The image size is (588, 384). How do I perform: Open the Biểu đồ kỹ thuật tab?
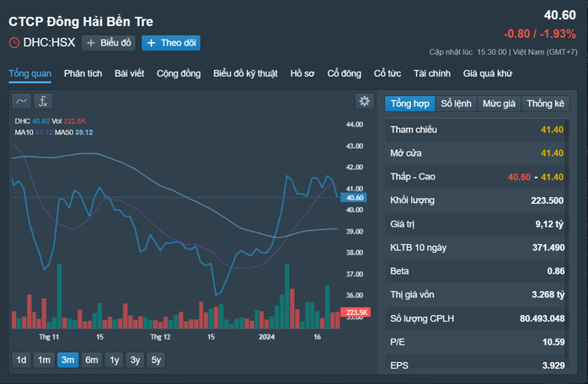point(245,73)
